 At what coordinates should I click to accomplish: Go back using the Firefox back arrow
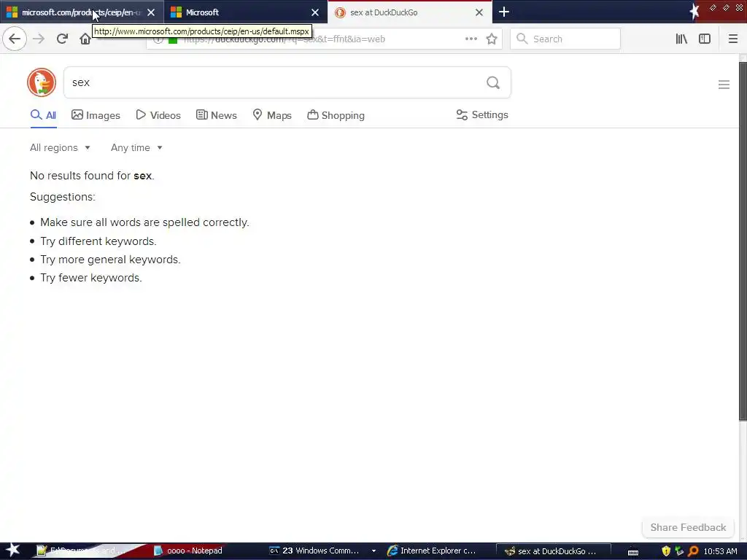[x=15, y=39]
